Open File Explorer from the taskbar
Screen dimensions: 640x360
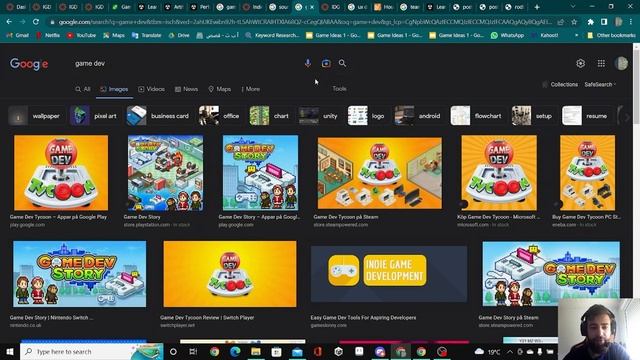(256, 351)
